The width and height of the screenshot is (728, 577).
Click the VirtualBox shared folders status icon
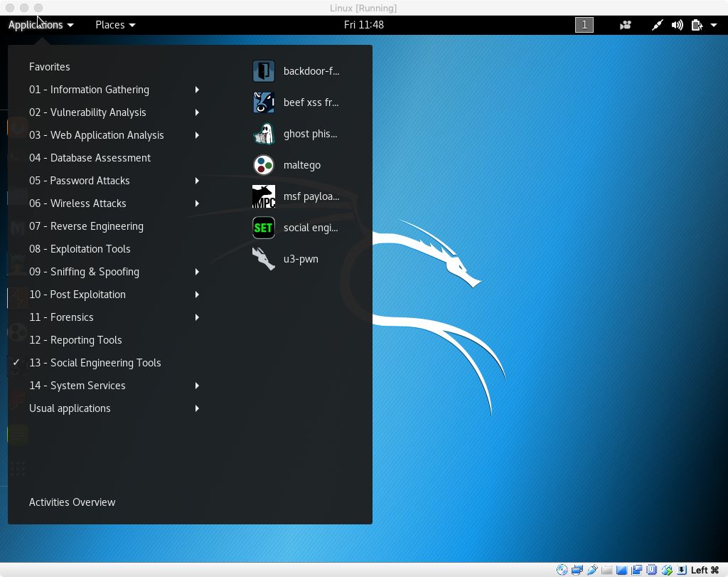pyautogui.click(x=607, y=570)
